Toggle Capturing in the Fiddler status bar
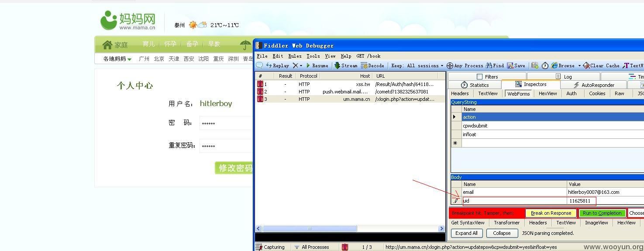The image size is (644, 251). [x=270, y=247]
